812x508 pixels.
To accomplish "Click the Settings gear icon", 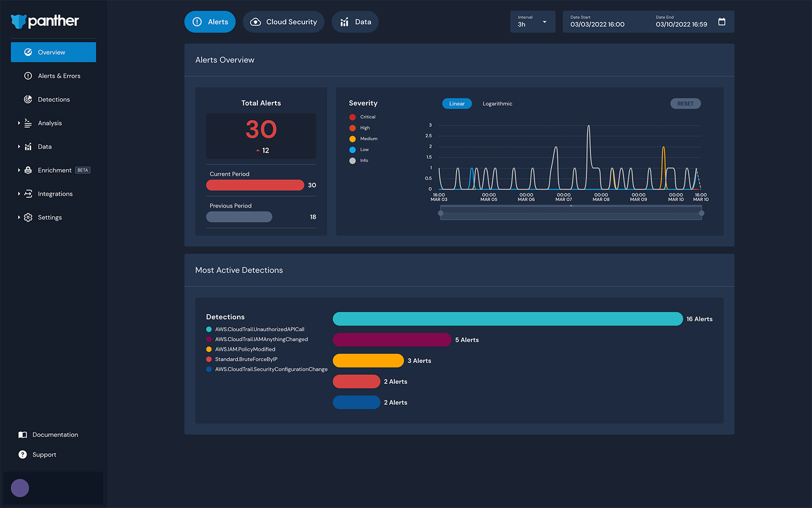I will (x=28, y=217).
